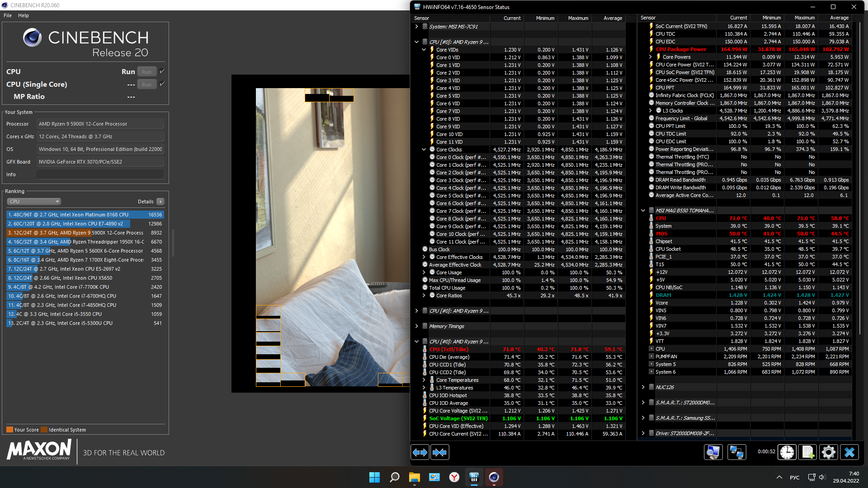The image size is (868, 488).
Task: Expand the System: MSI MS-7C91 node
Action: click(416, 27)
